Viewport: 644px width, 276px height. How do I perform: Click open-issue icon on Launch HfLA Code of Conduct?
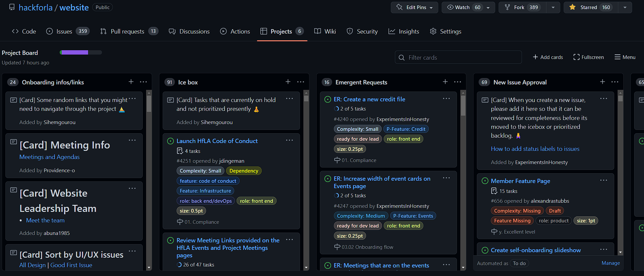tap(170, 141)
